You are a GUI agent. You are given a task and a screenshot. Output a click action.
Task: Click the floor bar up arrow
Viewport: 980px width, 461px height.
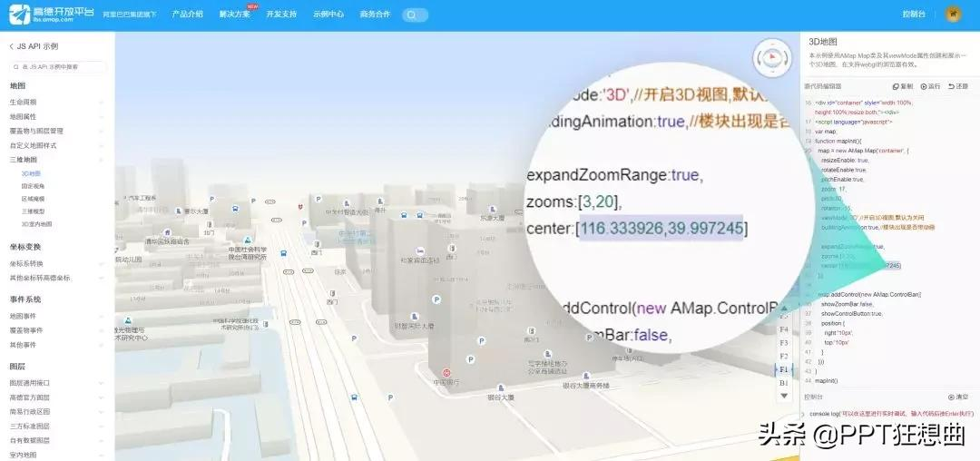click(x=784, y=309)
